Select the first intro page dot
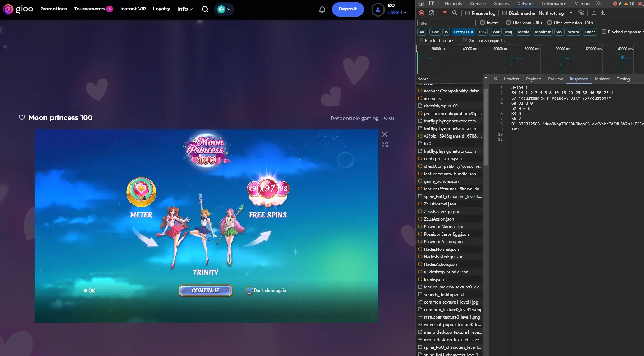 point(86,291)
